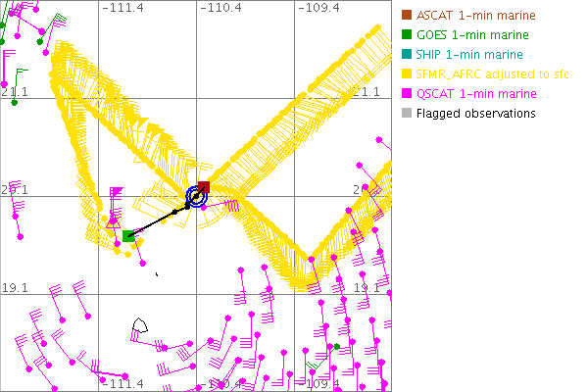Click the brown ASCAT square marker on map
This screenshot has height=392, width=588.
point(204,186)
